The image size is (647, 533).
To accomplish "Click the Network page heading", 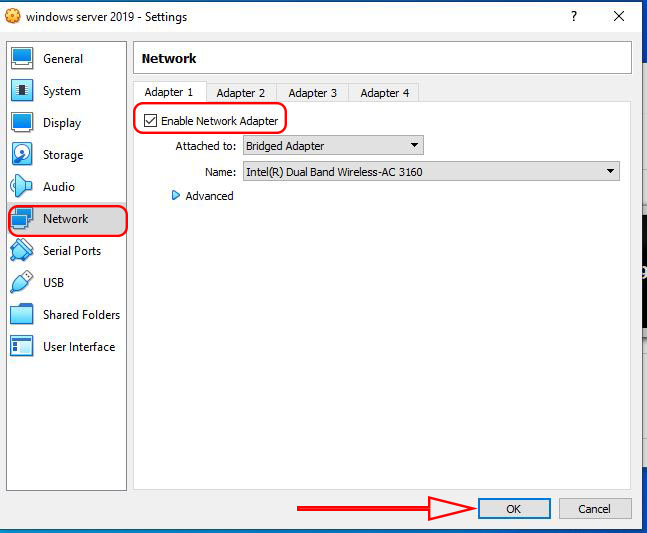I will coord(169,58).
